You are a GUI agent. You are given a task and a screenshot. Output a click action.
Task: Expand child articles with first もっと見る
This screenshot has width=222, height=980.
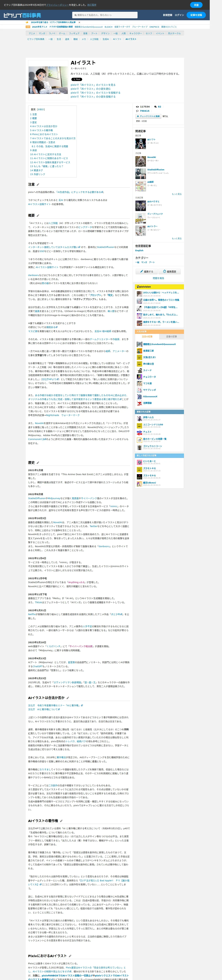coord(177,194)
